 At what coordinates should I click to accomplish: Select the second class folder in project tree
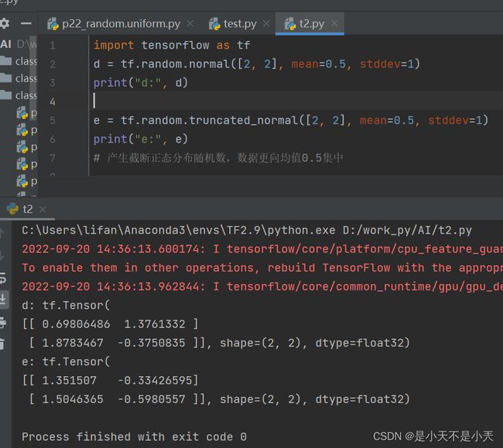point(19,78)
